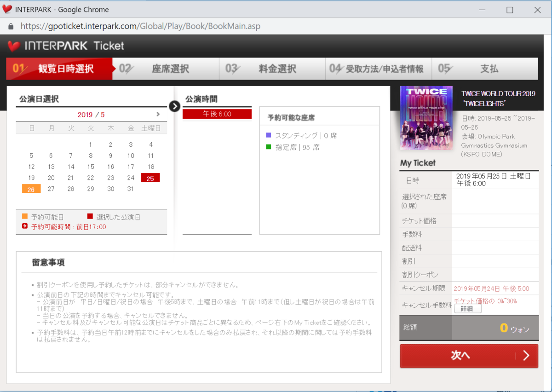
Task: Click the My Ticket heading
Action: pos(418,163)
